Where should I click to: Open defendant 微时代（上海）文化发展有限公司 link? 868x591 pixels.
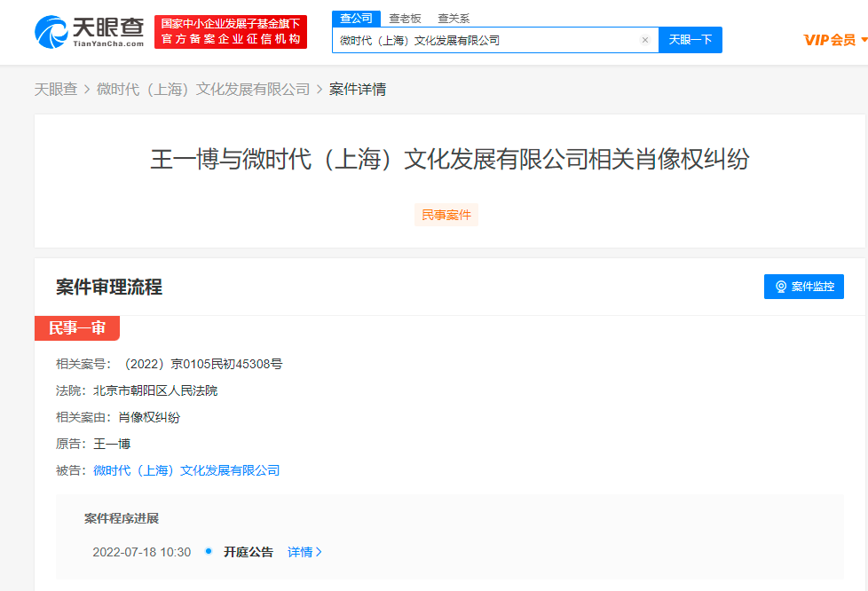point(186,470)
